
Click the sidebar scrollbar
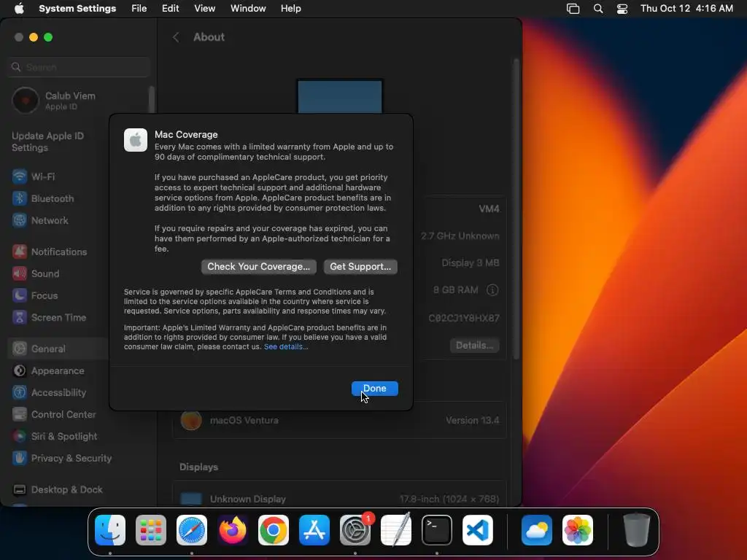pos(152,100)
